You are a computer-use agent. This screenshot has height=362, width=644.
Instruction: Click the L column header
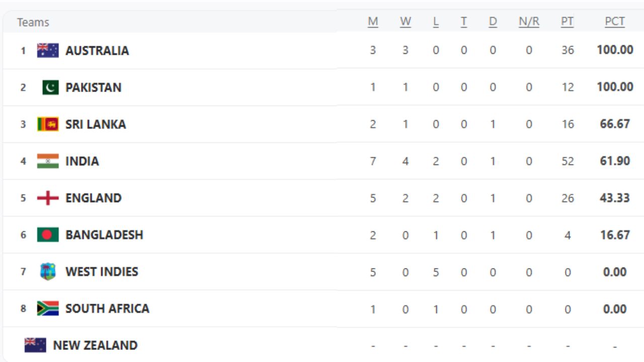(x=435, y=22)
